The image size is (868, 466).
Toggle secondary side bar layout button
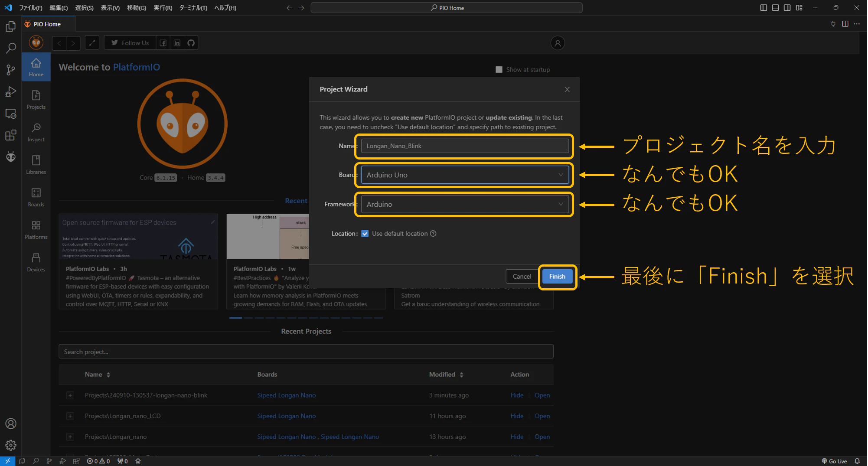coord(787,8)
